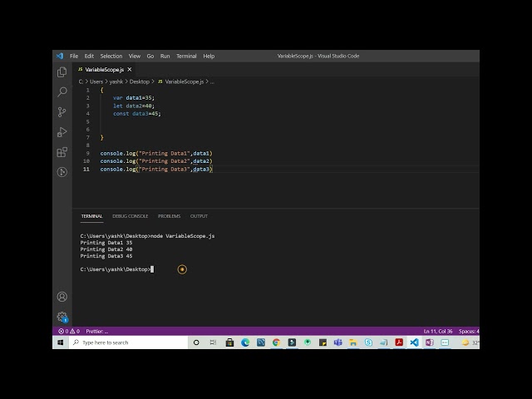This screenshot has height=399, width=532.
Task: Click the console.log Printing Data3 line
Action: pos(156,169)
